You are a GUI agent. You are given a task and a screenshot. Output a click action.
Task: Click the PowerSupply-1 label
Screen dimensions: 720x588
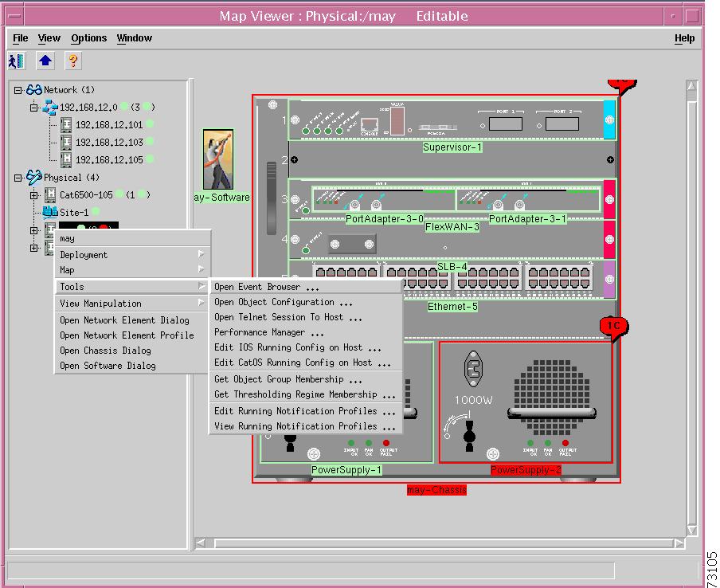pyautogui.click(x=346, y=470)
